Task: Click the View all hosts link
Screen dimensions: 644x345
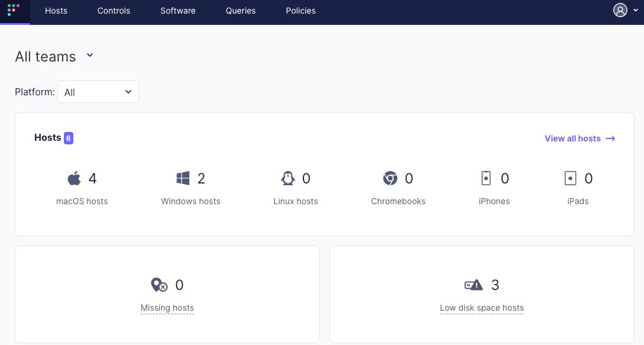Action: click(572, 138)
